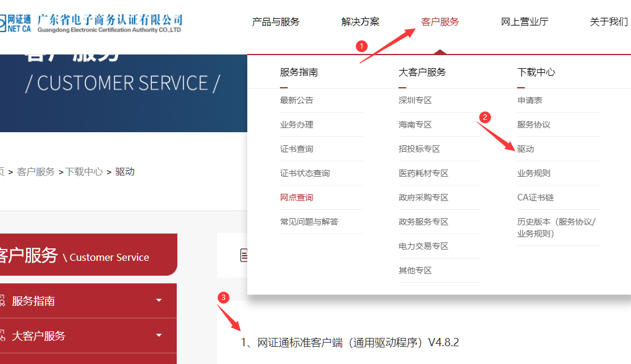Open 网证通标准客户端 V4.8.2 driver download
This screenshot has width=631, height=364.
[x=350, y=343]
